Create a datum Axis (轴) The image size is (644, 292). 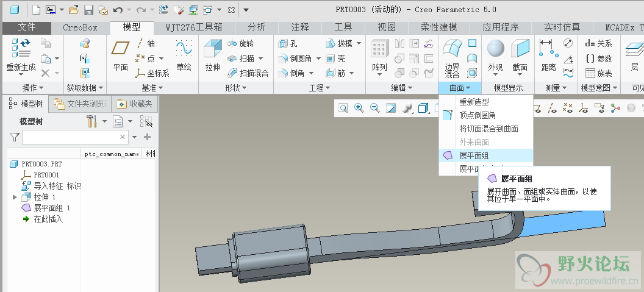145,43
